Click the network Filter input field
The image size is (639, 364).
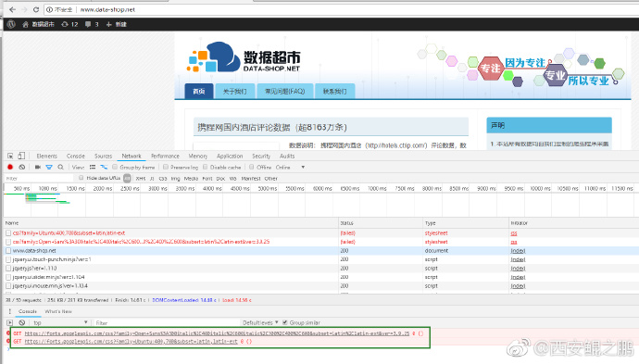pyautogui.click(x=39, y=179)
